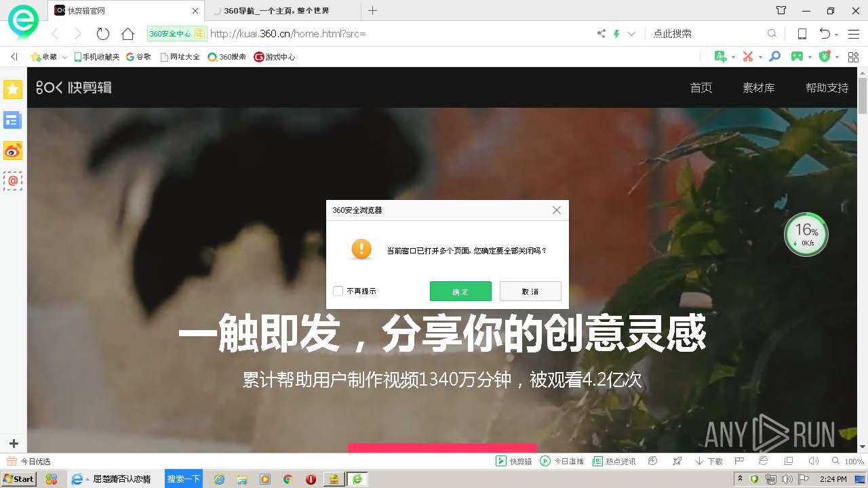Close the 快剪辑官网 tab

pos(195,11)
